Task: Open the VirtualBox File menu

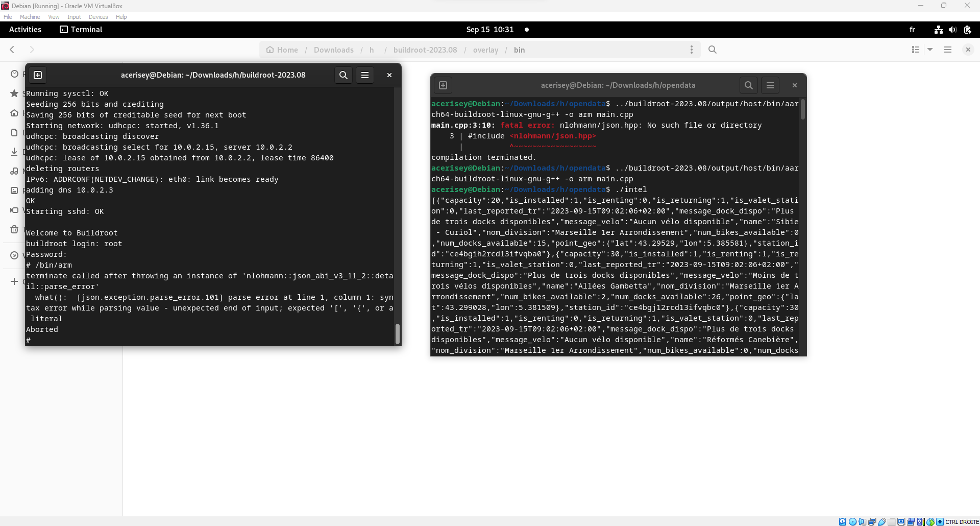Action: (x=8, y=17)
